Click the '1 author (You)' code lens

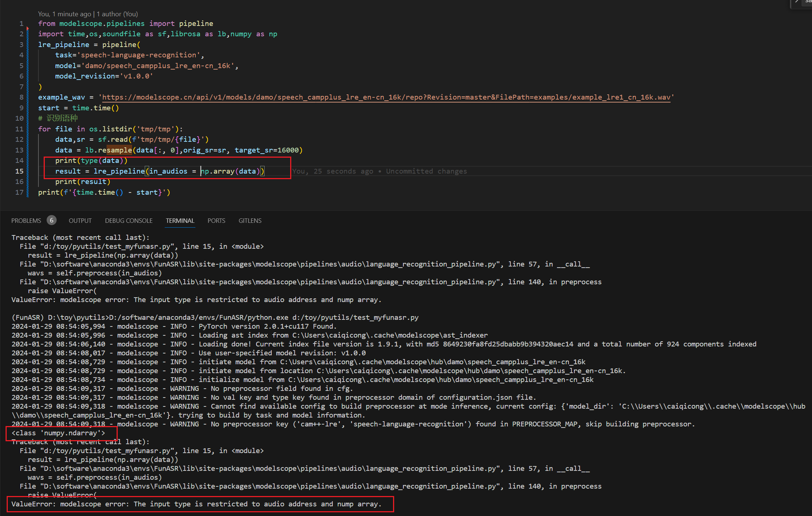click(x=117, y=14)
